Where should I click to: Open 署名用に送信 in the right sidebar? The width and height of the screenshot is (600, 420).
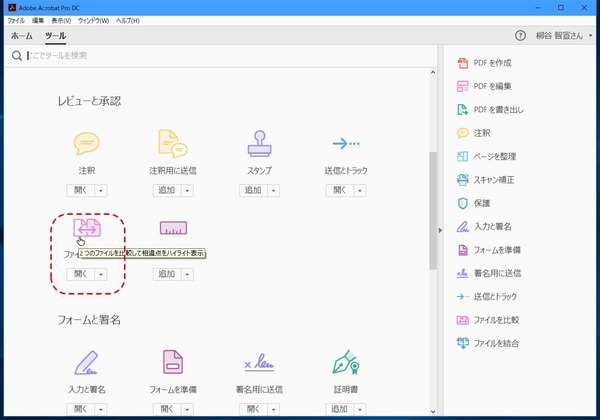point(489,273)
